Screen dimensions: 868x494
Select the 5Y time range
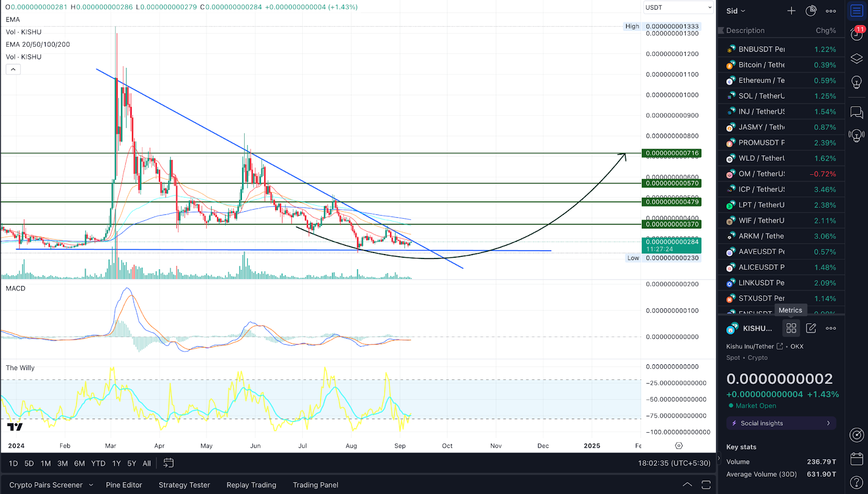[132, 463]
